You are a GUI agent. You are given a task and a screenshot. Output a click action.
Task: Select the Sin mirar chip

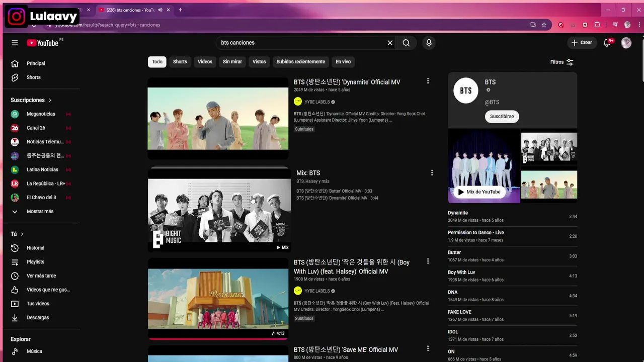click(232, 62)
